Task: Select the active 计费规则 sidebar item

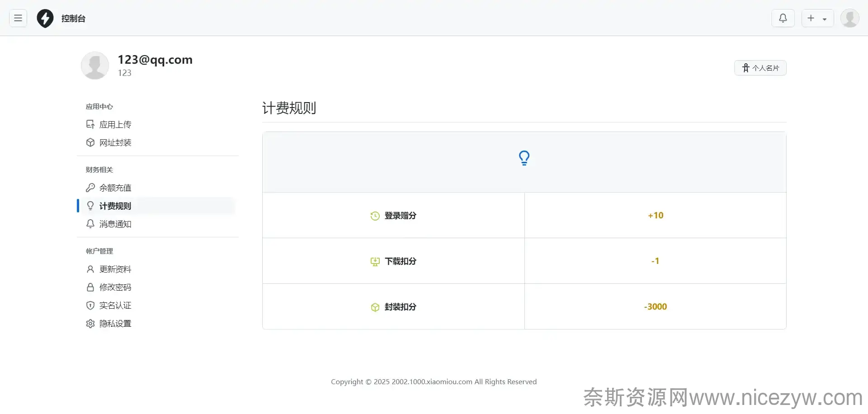Action: tap(115, 206)
